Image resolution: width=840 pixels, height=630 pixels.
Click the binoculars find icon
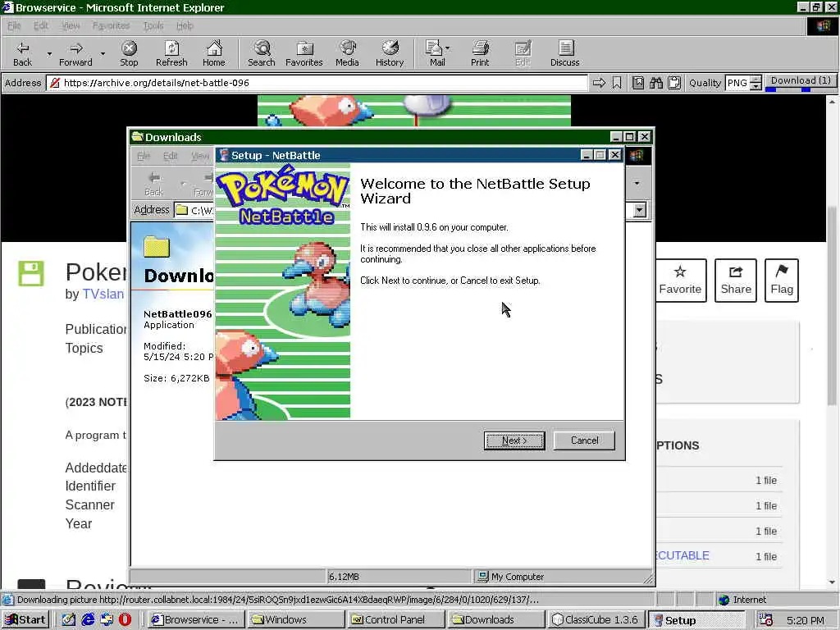click(656, 83)
